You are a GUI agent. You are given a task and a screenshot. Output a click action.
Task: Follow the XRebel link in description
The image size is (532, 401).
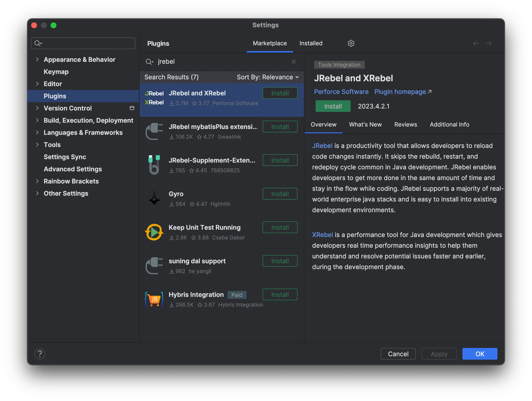point(322,235)
